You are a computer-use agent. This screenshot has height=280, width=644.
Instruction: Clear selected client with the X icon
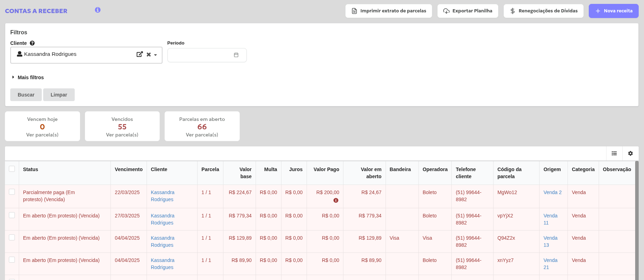(149, 54)
